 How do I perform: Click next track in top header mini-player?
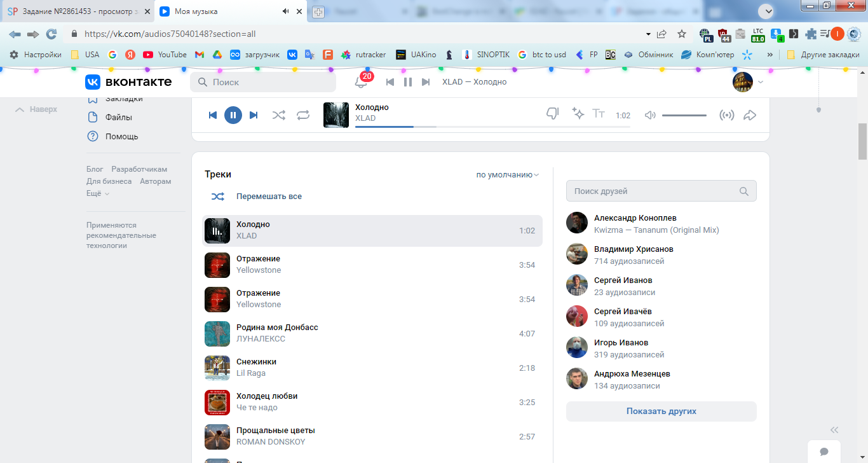click(x=426, y=82)
